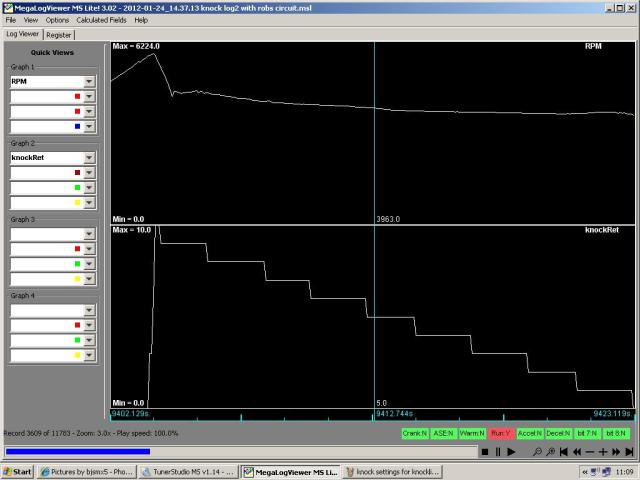Open the Windows Start menu
The height and width of the screenshot is (480, 640).
tap(18, 472)
